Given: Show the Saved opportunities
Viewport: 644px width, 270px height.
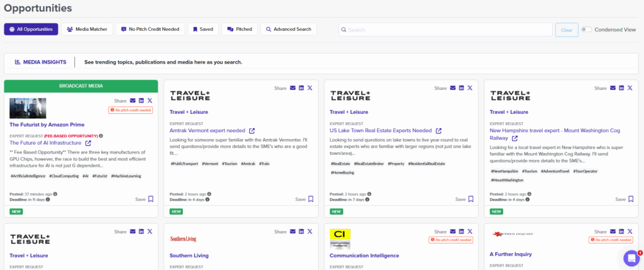Looking at the screenshot, I should pyautogui.click(x=203, y=30).
